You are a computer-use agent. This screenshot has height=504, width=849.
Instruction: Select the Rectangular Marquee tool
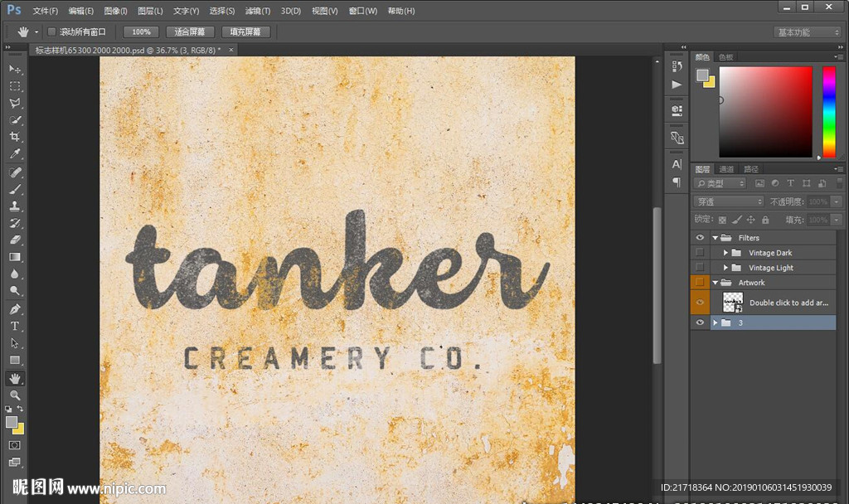[15, 86]
